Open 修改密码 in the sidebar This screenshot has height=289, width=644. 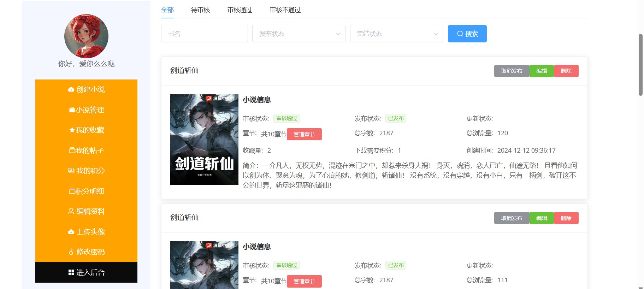point(86,252)
